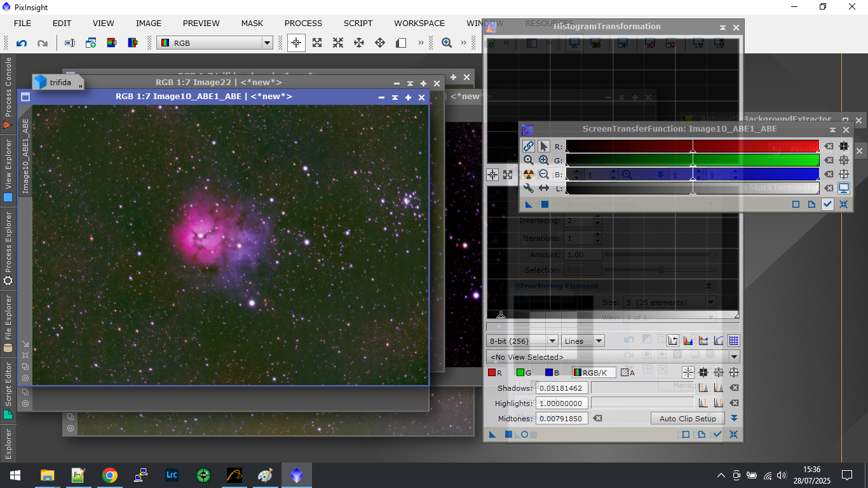Click the luminance L STF slider bar
868x488 pixels.
[x=693, y=188]
